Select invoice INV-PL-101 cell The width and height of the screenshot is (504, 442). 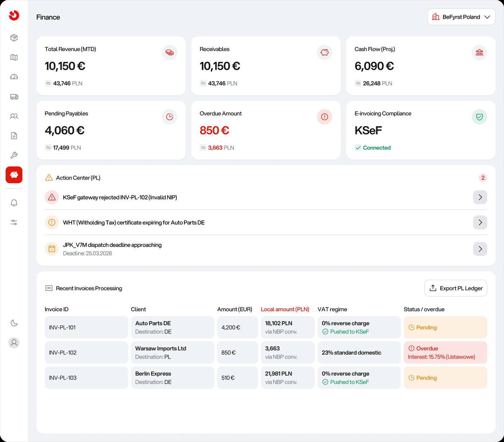(86, 328)
